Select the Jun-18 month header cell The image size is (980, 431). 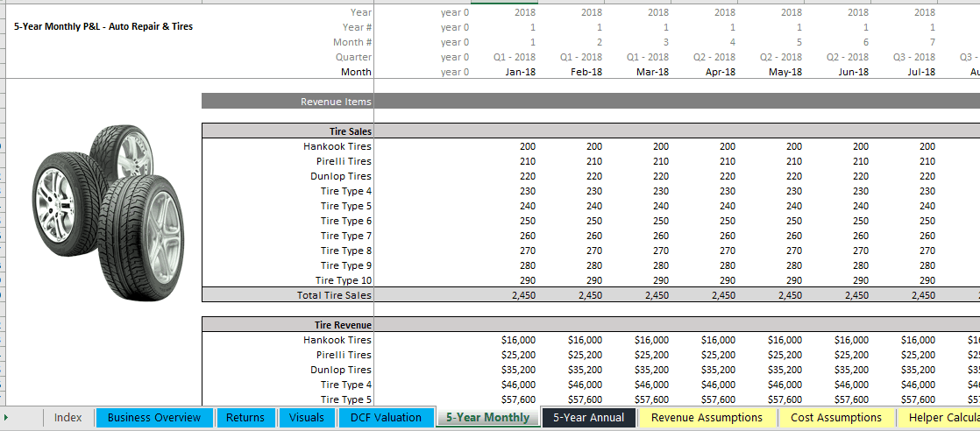(x=853, y=72)
